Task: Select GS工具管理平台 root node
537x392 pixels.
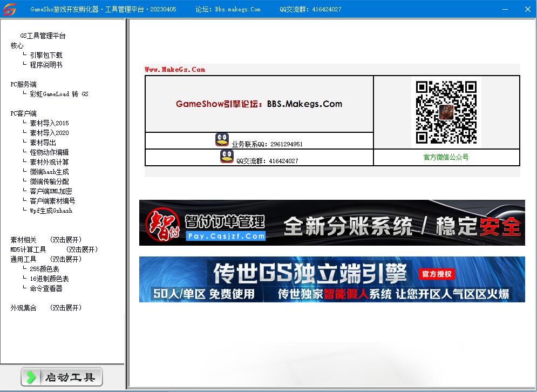Action: [x=43, y=36]
